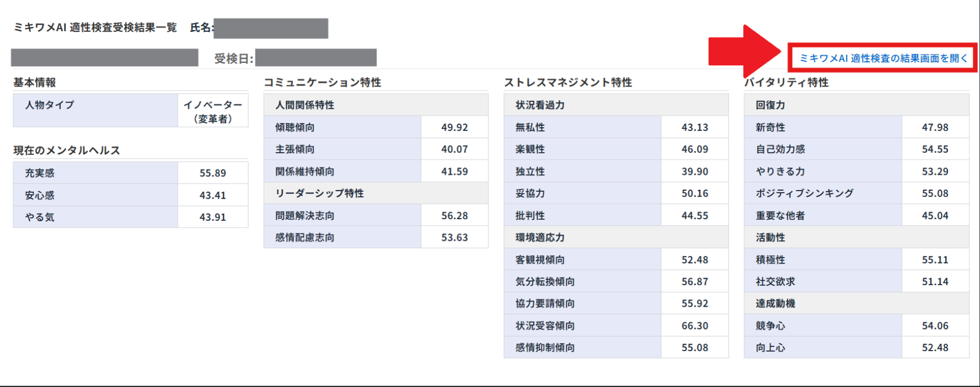Viewport: 980px width, 387px height.
Task: Click the 充実感 score 55.89
Action: [213, 173]
